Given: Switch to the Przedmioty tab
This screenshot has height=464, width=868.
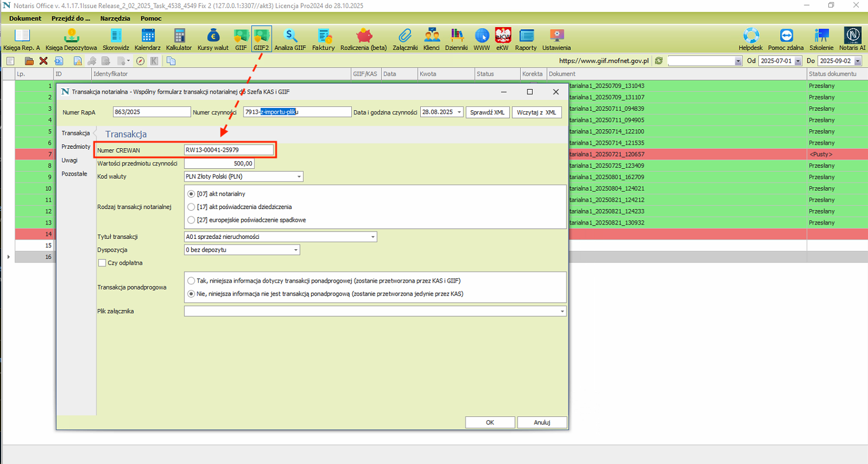Looking at the screenshot, I should pos(76,146).
